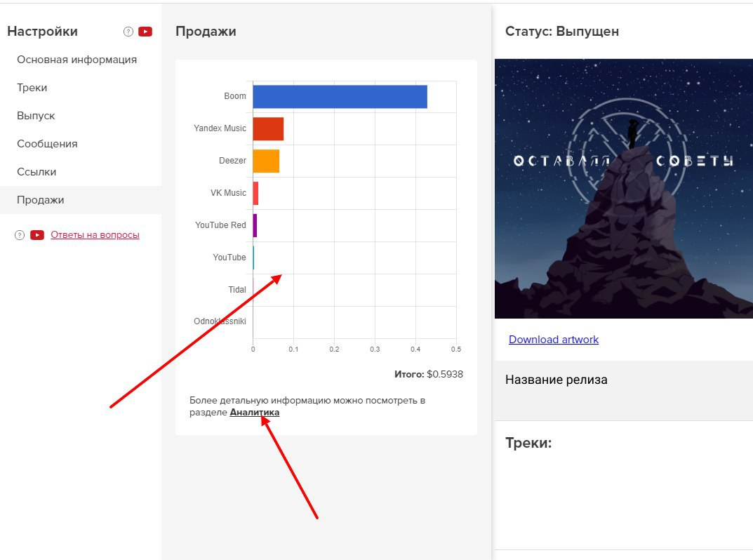Select the Продажи sidebar item
This screenshot has height=560, width=753.
tap(81, 200)
